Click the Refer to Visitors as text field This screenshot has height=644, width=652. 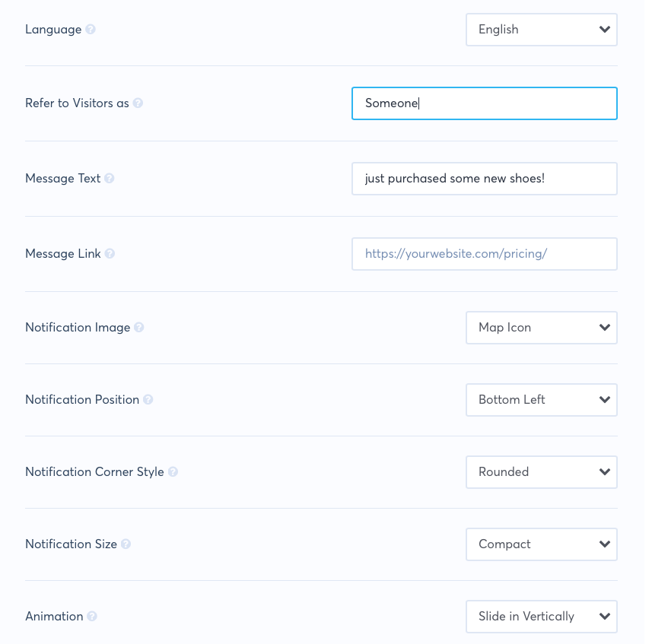coord(484,103)
